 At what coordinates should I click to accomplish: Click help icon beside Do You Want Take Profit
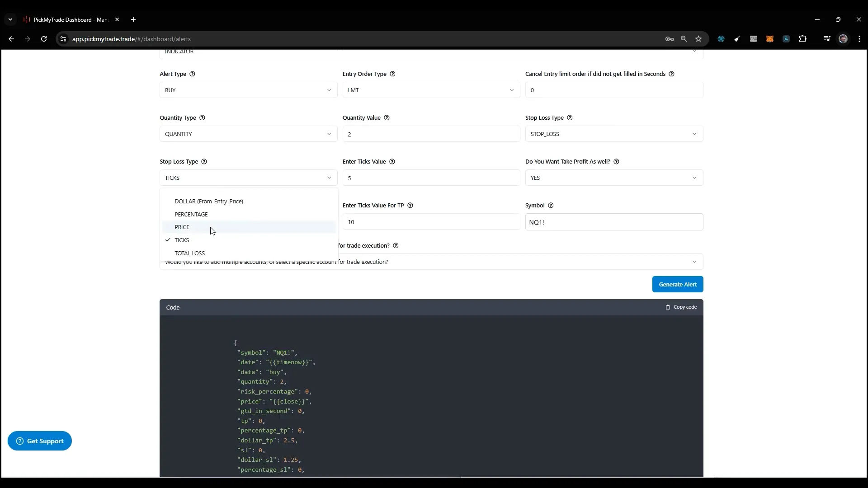tap(616, 162)
